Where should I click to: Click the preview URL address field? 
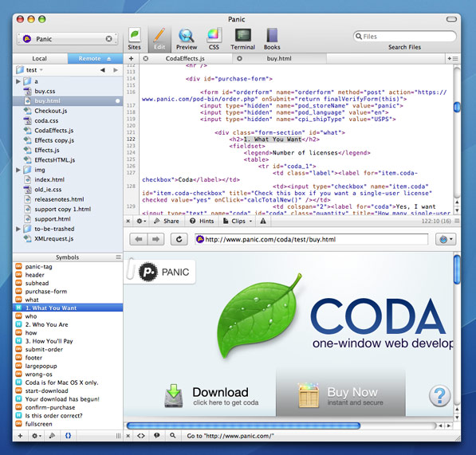tap(312, 239)
